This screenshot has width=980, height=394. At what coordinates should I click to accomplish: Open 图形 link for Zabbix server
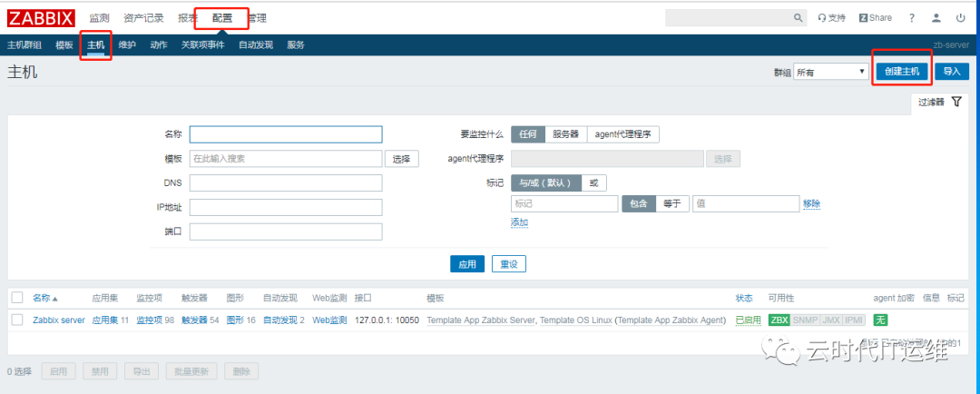[x=235, y=320]
